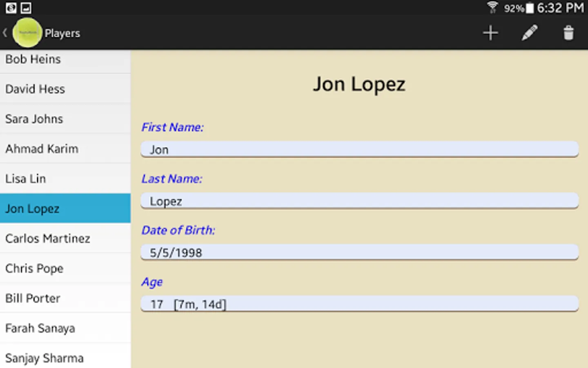Tap the trash delete icon
The height and width of the screenshot is (368, 588).
pyautogui.click(x=568, y=33)
